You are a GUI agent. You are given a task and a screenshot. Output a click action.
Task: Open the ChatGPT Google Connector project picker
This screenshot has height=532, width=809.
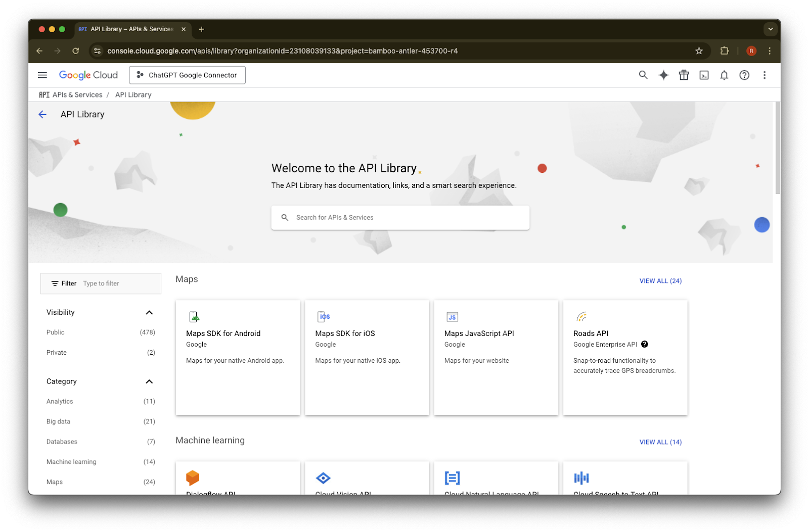(187, 75)
